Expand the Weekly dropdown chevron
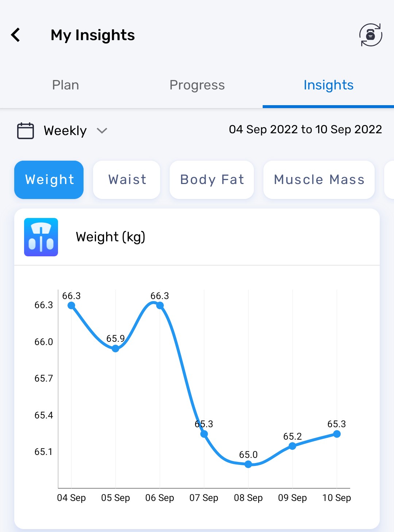 coord(102,130)
